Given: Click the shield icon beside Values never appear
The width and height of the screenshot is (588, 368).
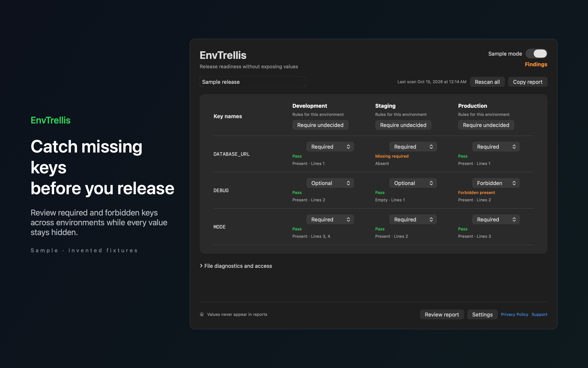Looking at the screenshot, I should tap(202, 314).
